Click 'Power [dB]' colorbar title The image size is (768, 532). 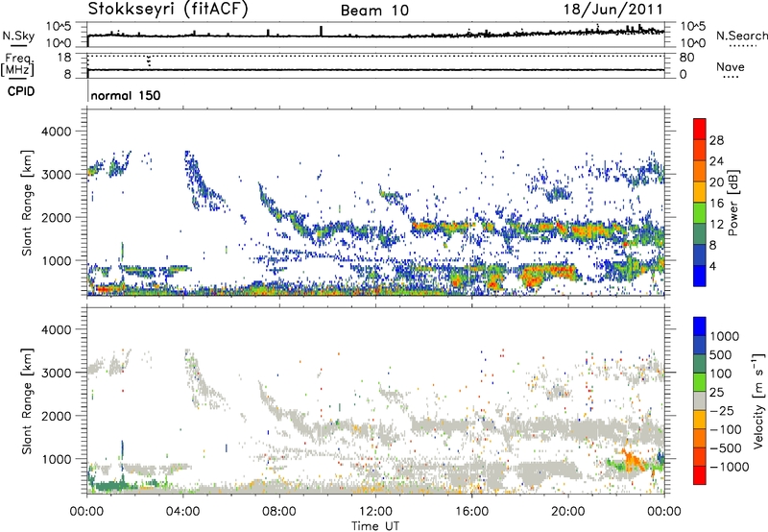(732, 203)
